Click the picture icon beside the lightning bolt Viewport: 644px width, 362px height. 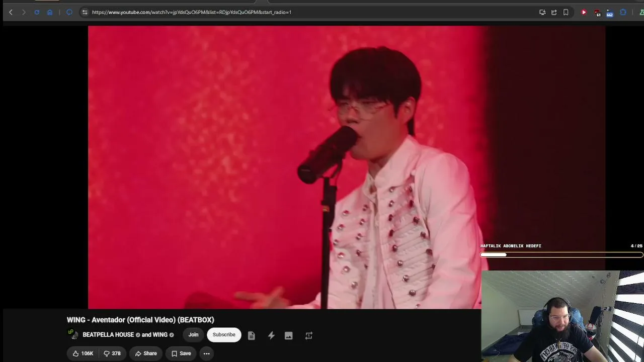[289, 335]
